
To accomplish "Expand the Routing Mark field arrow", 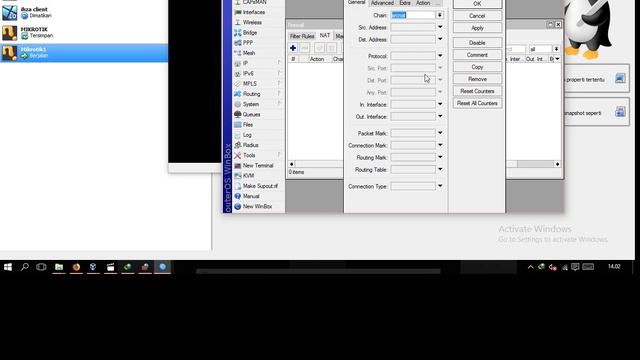I will [x=440, y=157].
